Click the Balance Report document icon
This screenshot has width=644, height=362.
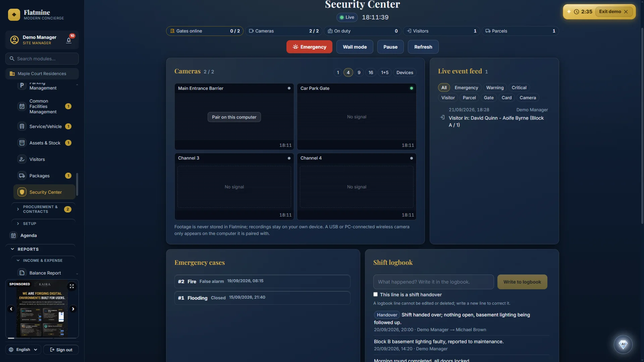pyautogui.click(x=22, y=273)
